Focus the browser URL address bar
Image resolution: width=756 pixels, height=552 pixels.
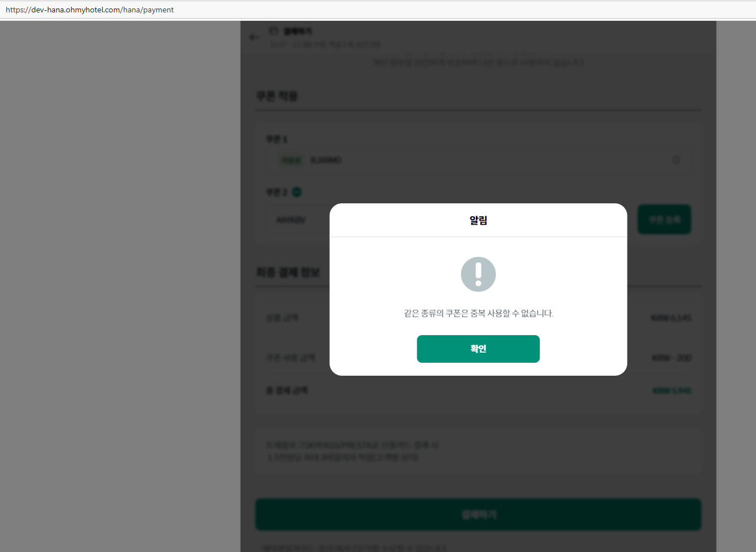click(x=378, y=10)
